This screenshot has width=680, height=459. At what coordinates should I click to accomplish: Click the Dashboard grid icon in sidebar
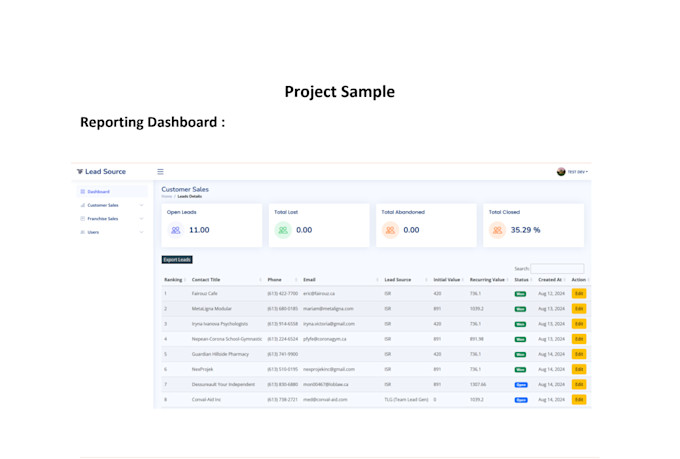(83, 191)
